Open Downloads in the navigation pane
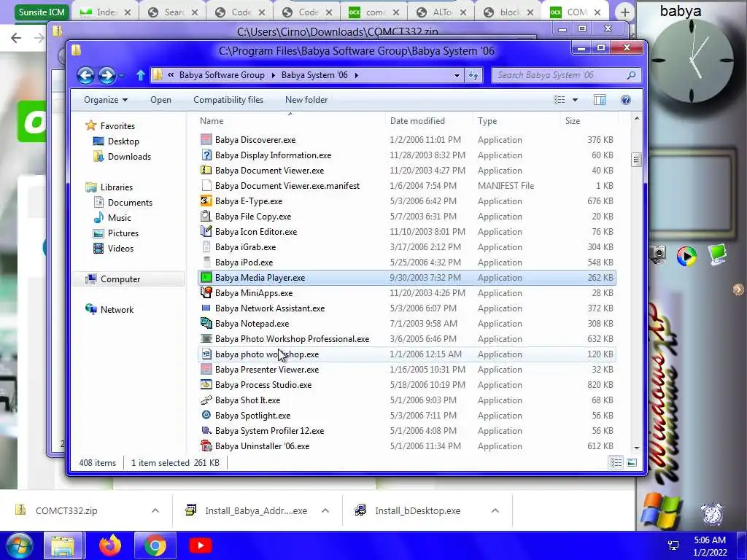Viewport: 747px width, 560px height. coord(129,156)
